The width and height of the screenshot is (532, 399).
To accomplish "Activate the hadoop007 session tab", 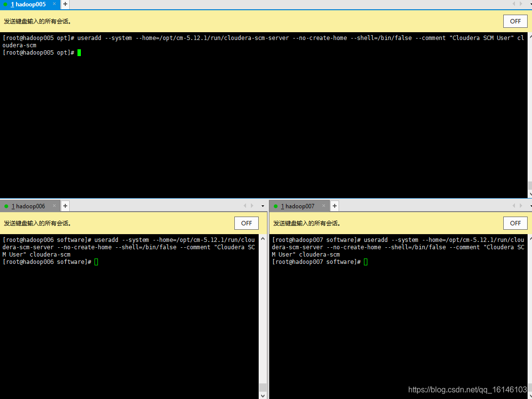I will (x=299, y=206).
